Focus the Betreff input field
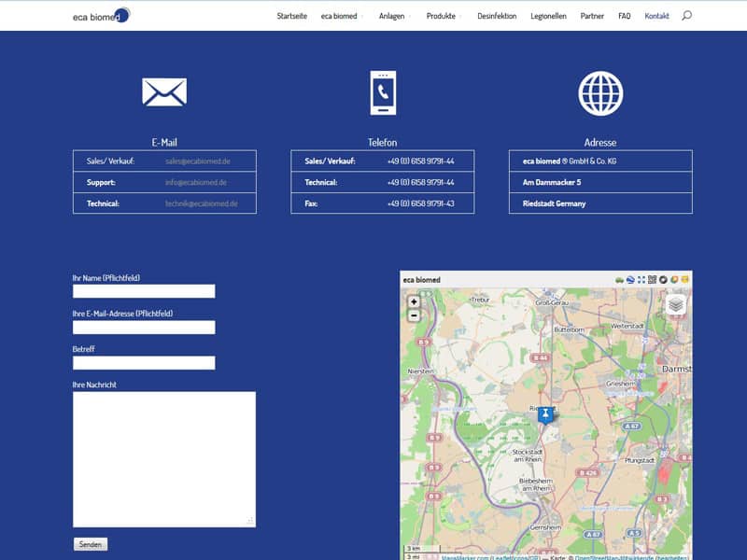This screenshot has height=560, width=747. click(x=144, y=363)
